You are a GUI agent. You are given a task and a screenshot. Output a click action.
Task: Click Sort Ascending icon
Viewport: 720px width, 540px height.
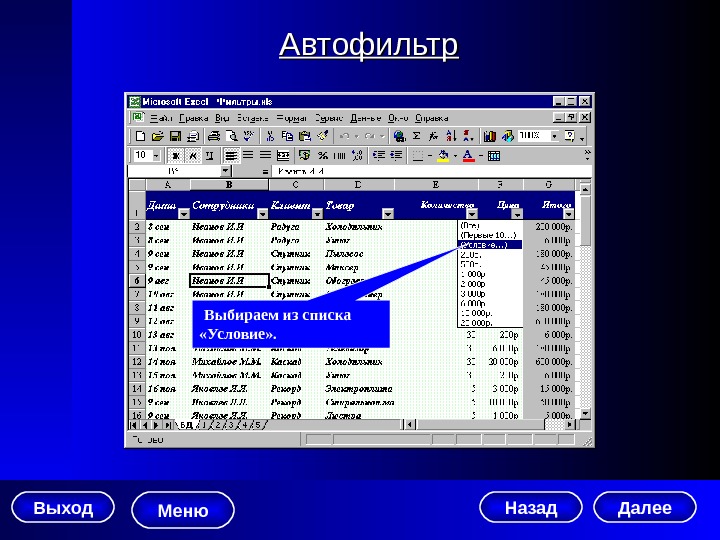(x=451, y=136)
